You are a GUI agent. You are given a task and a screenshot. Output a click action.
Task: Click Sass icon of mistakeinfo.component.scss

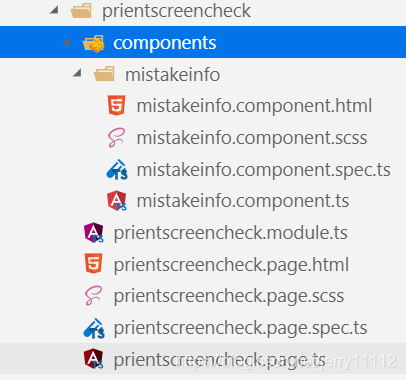[x=117, y=137]
